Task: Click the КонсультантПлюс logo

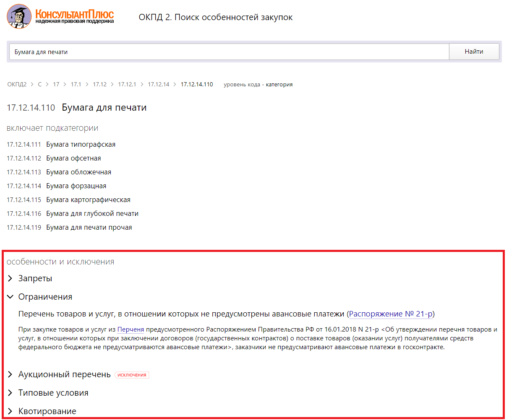Action: (60, 17)
